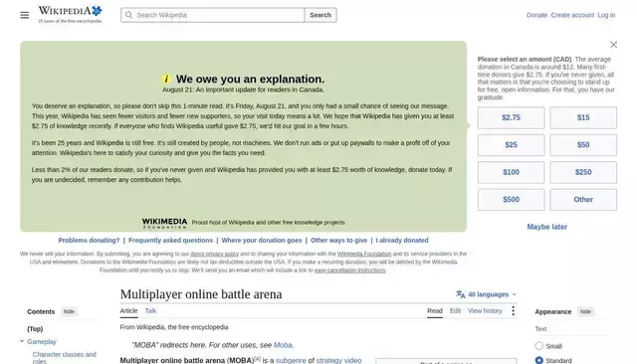Expand the 40 languages dropdown
The width and height of the screenshot is (637, 364).
tap(487, 294)
